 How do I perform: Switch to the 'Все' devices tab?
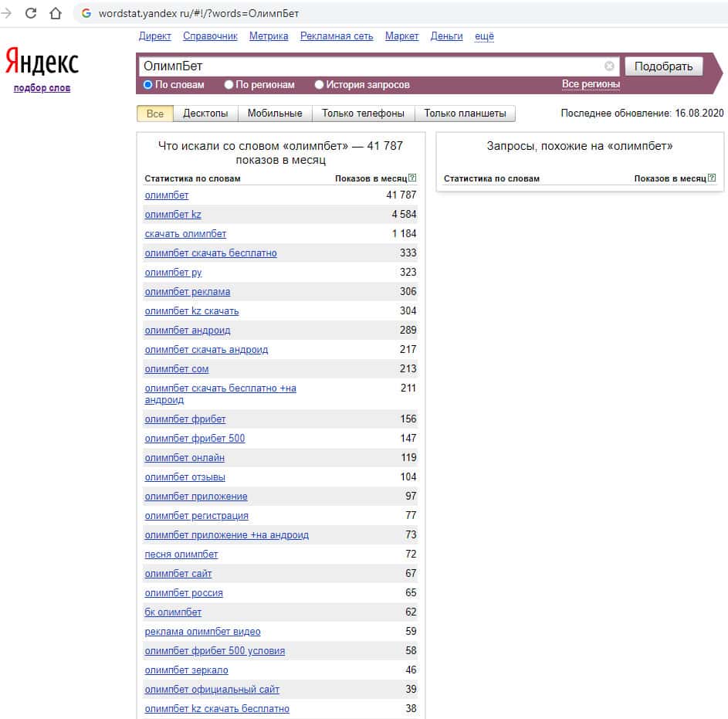[155, 114]
